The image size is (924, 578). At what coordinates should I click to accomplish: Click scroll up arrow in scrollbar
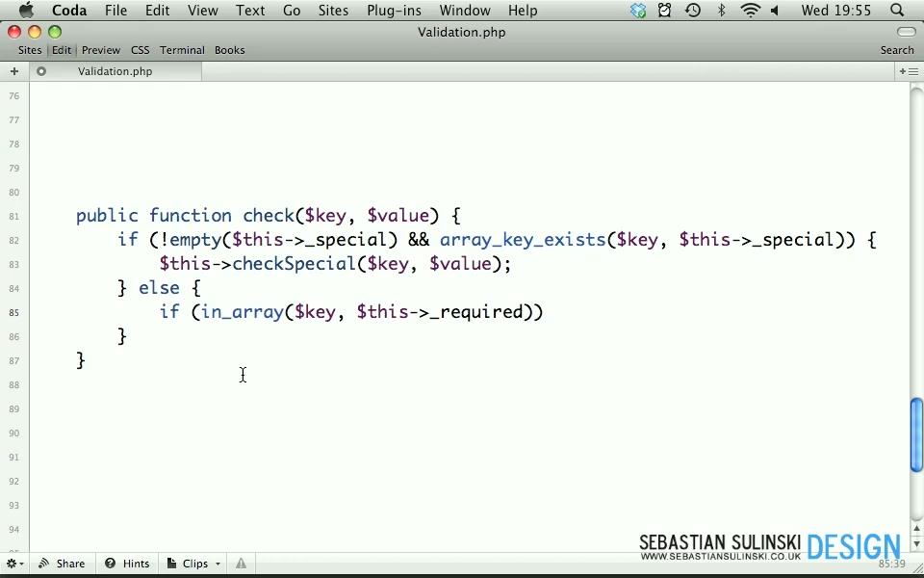click(x=916, y=529)
